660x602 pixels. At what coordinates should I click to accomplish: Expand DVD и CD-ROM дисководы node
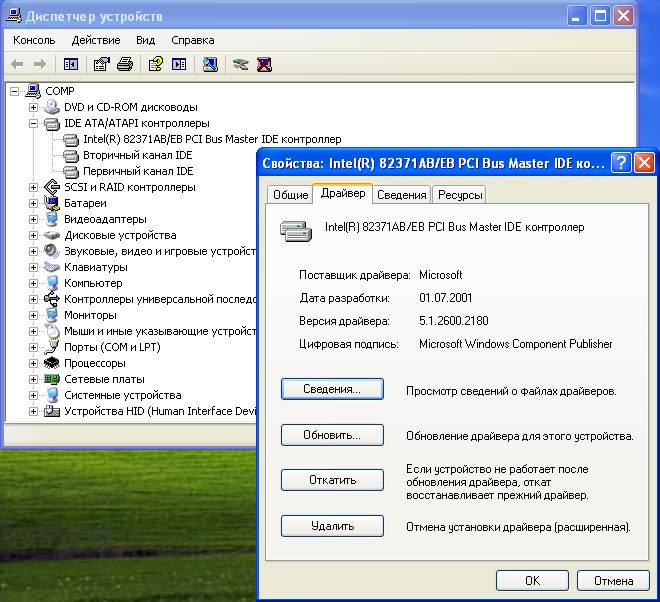(x=33, y=107)
